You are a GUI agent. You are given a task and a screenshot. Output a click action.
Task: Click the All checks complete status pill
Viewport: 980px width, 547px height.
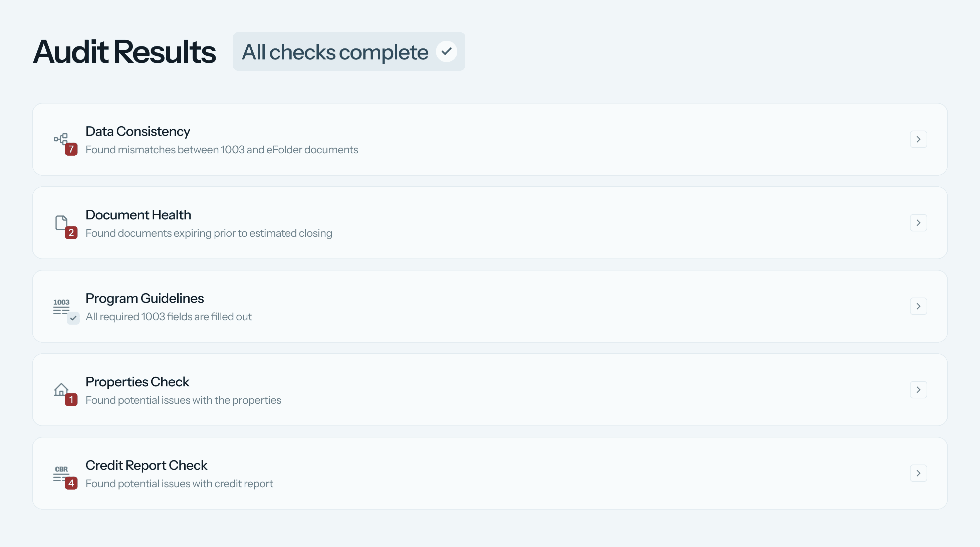[x=335, y=52]
